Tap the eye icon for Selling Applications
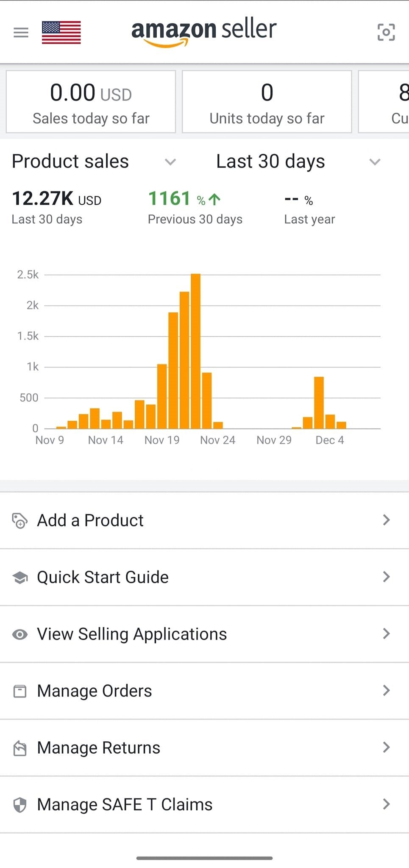409x868 pixels. coord(19,634)
